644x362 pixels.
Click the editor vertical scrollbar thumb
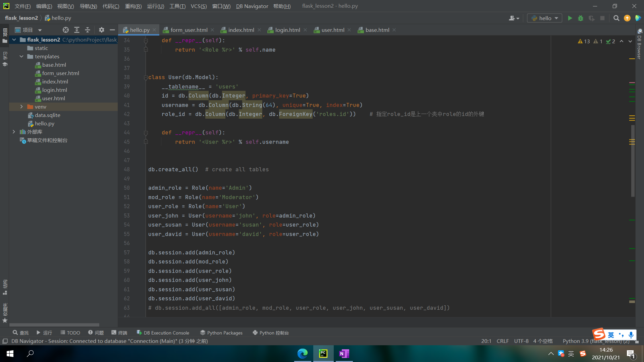pos(633,161)
